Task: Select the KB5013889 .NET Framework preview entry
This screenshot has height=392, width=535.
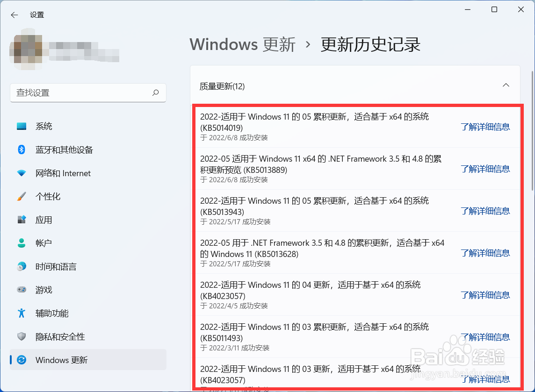Action: click(x=321, y=164)
